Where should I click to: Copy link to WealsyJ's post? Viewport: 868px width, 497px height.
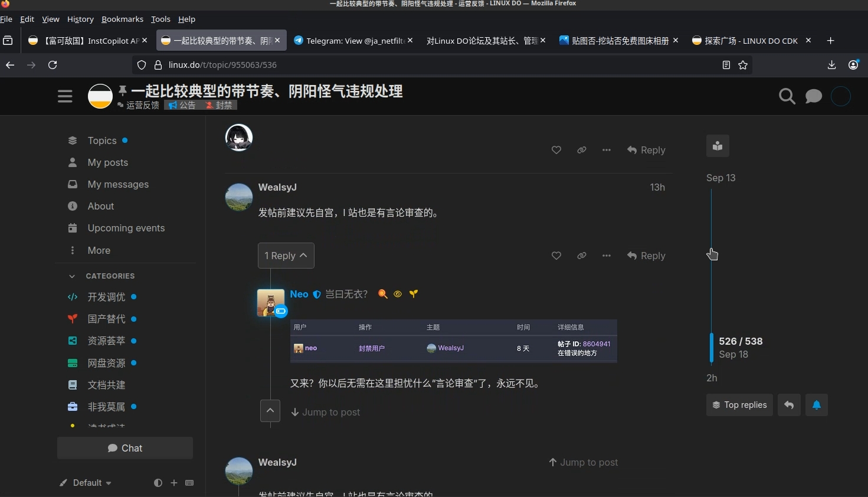pyautogui.click(x=581, y=256)
